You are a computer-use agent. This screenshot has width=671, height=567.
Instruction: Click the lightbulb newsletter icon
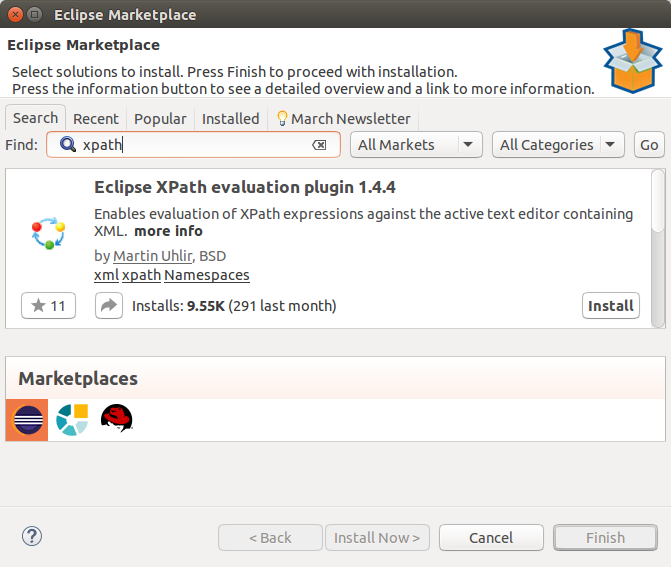pos(282,118)
